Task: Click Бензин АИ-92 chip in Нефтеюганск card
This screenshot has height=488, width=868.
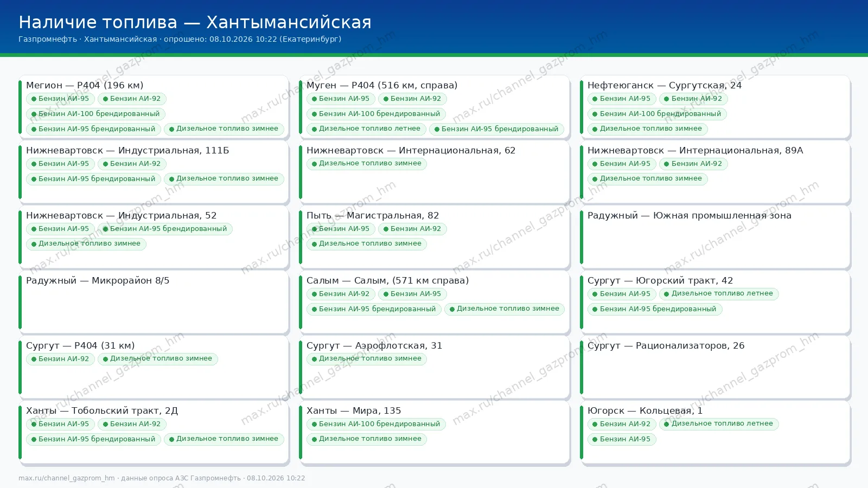Action: 693,99
